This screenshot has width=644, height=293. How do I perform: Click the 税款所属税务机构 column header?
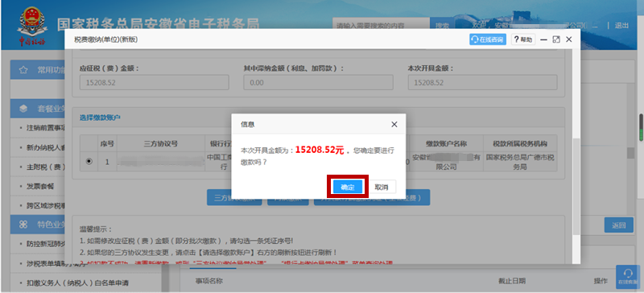coord(520,144)
